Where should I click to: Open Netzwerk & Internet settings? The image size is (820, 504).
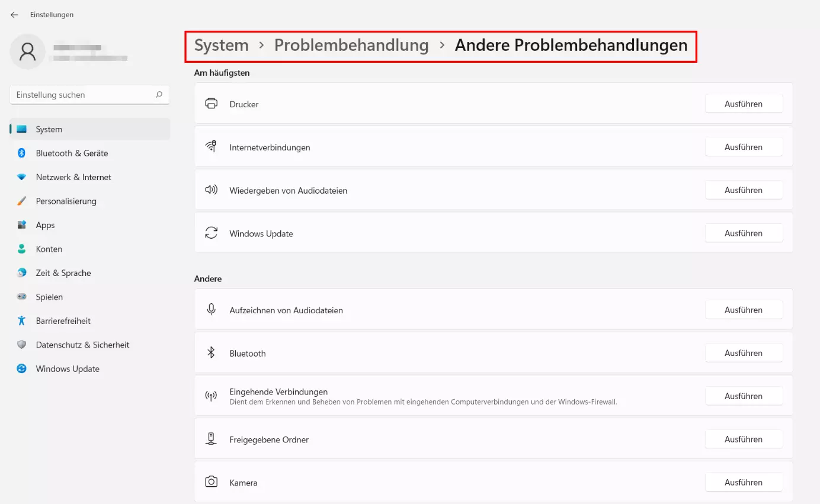tap(90, 177)
